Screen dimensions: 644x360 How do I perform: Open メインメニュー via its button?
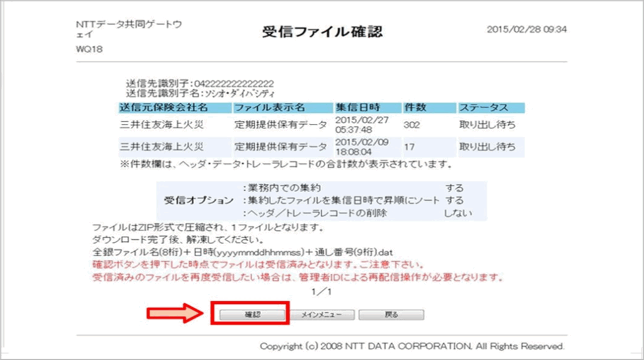(321, 314)
